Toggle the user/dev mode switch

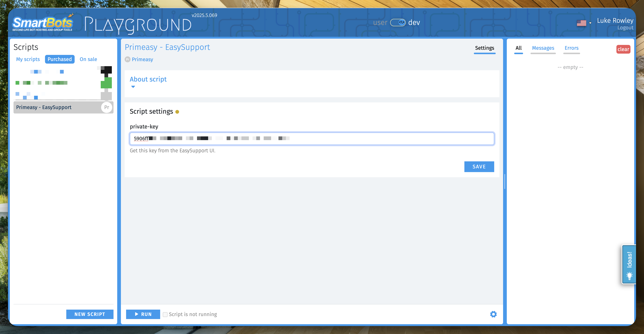(398, 23)
